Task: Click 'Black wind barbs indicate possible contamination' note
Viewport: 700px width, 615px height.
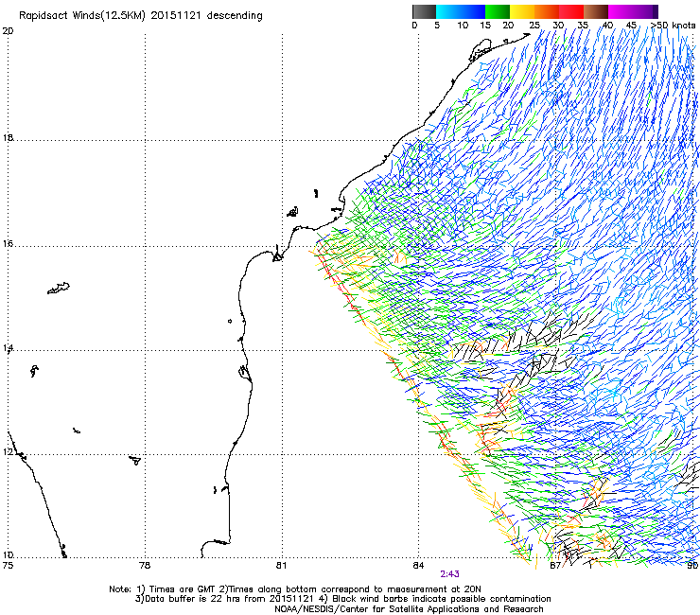Action: 442,599
